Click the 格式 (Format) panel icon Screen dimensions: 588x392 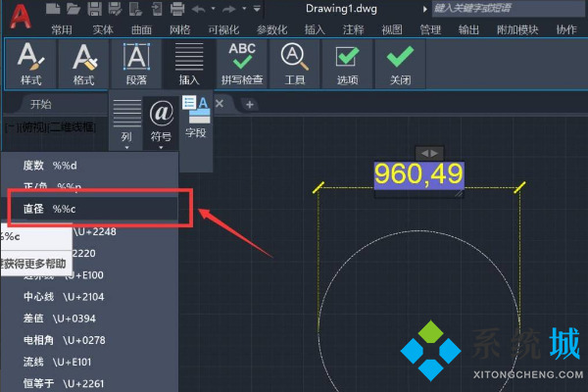coord(81,64)
